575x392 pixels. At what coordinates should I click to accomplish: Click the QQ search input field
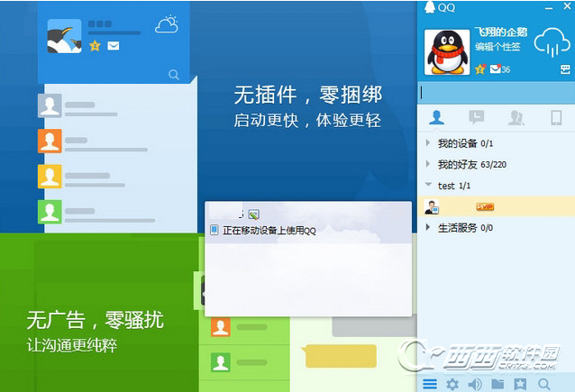coord(497,93)
